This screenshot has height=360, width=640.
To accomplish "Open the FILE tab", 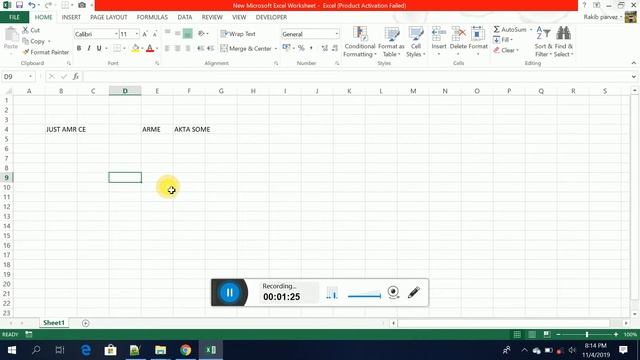I will tap(14, 17).
